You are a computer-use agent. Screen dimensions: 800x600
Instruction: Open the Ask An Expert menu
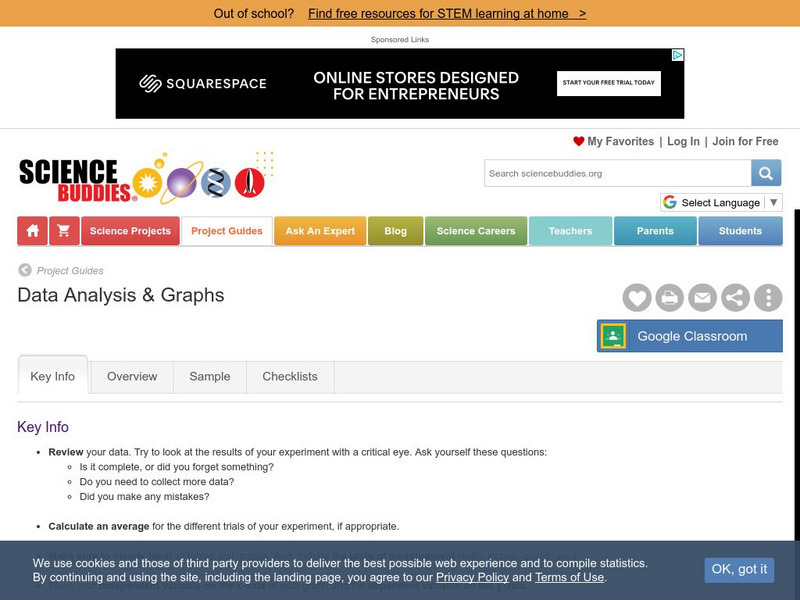coord(320,231)
